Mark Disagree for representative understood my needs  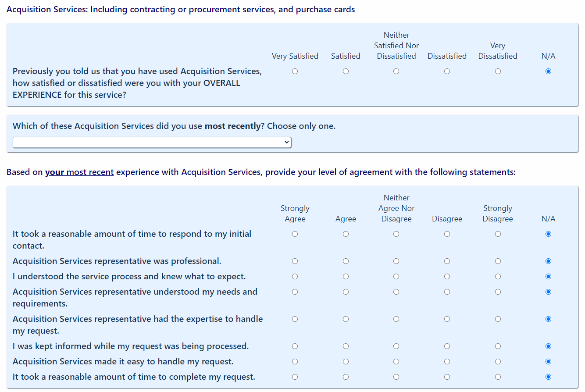tap(447, 292)
